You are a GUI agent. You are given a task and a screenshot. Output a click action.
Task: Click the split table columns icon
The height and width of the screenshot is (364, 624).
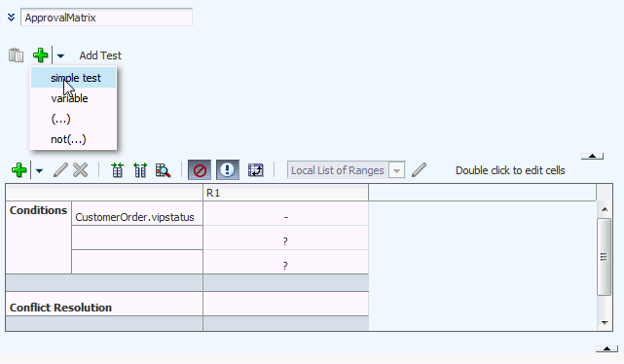[x=140, y=170]
